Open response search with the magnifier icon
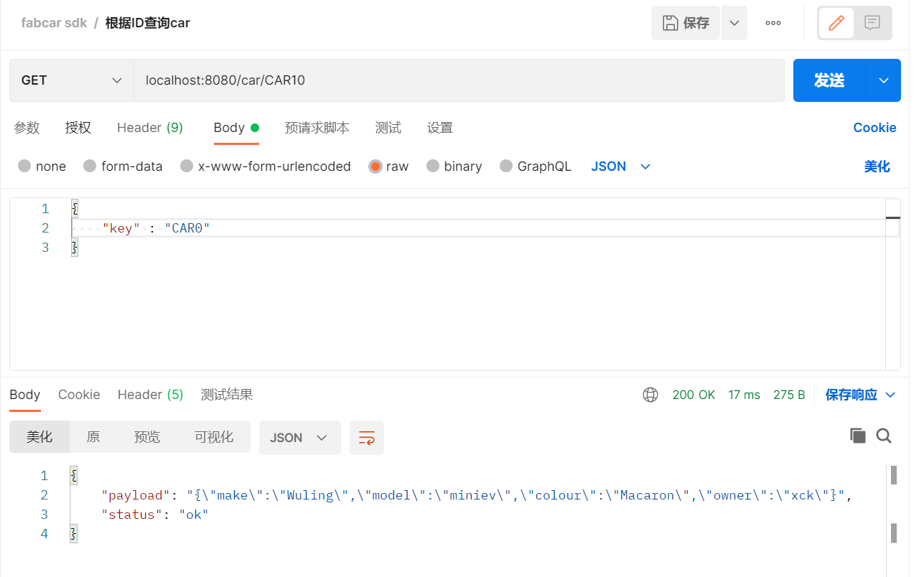Image resolution: width=924 pixels, height=577 pixels. pyautogui.click(x=884, y=436)
